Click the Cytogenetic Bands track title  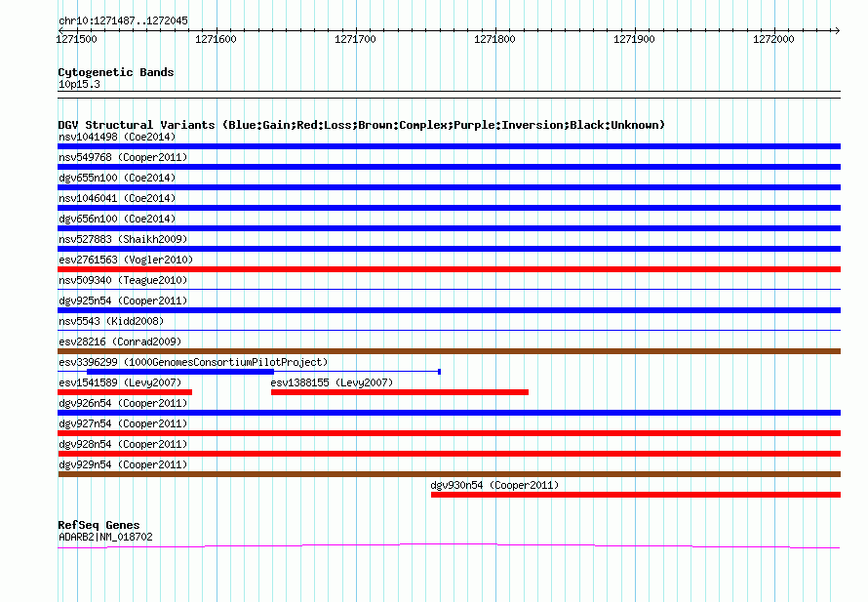[116, 72]
